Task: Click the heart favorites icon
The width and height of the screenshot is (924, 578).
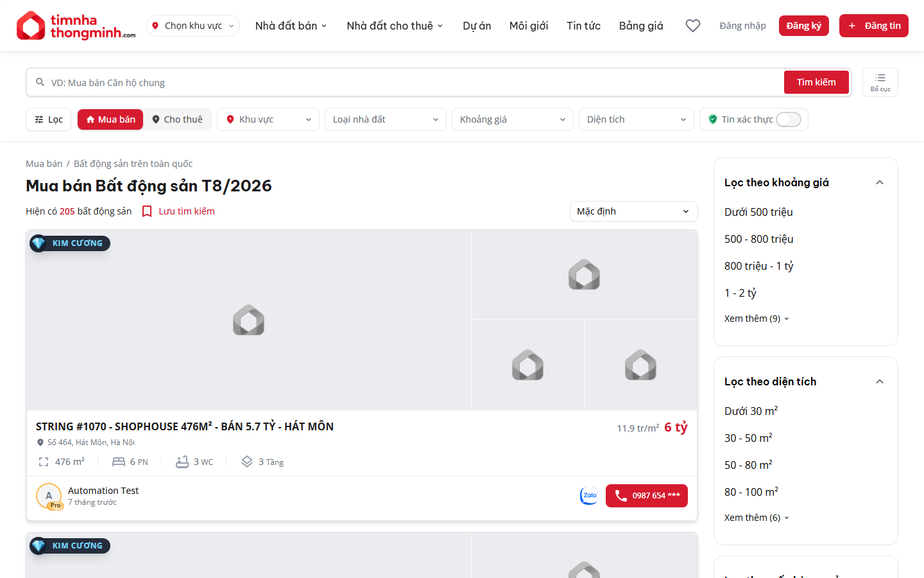Action: coord(693,26)
